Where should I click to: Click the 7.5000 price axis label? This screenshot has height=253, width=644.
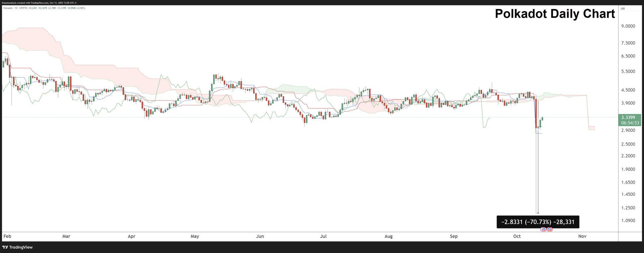(628, 43)
